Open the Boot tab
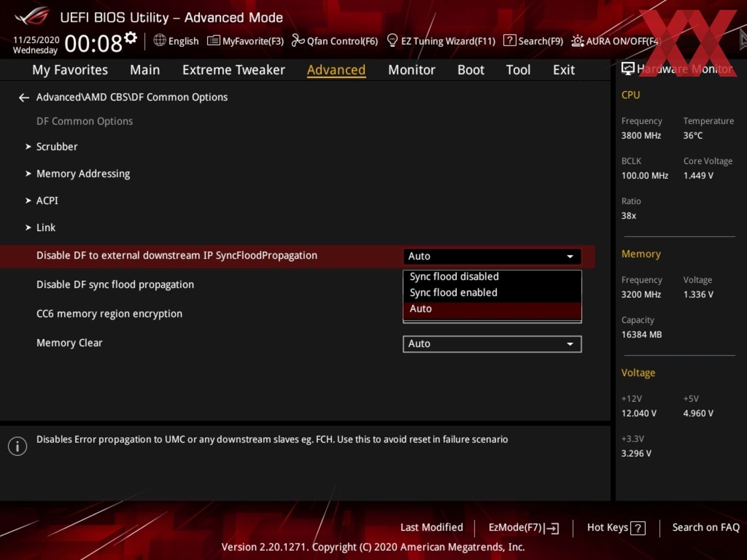This screenshot has height=560, width=747. [x=471, y=70]
